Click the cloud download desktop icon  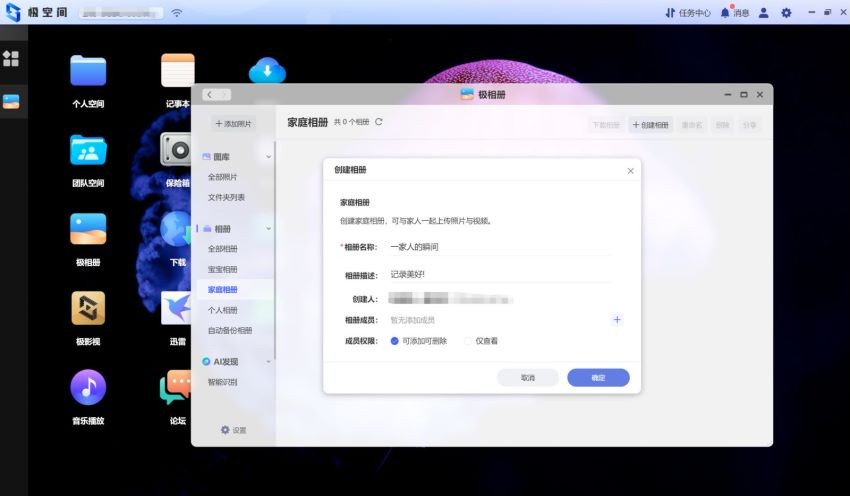pos(267,70)
